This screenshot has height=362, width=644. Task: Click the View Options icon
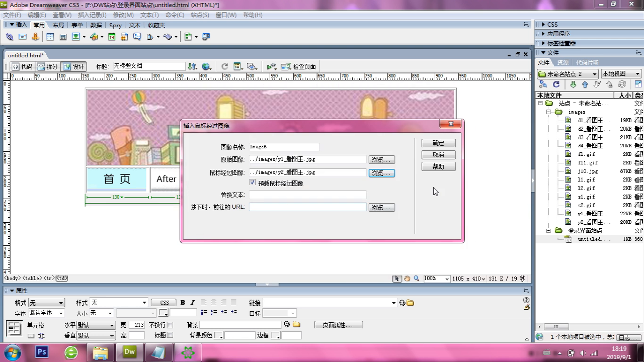[238, 66]
